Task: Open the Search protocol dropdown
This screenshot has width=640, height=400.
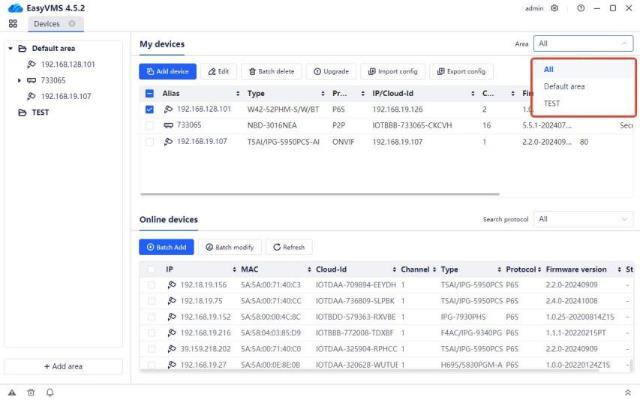Action: [x=583, y=218]
